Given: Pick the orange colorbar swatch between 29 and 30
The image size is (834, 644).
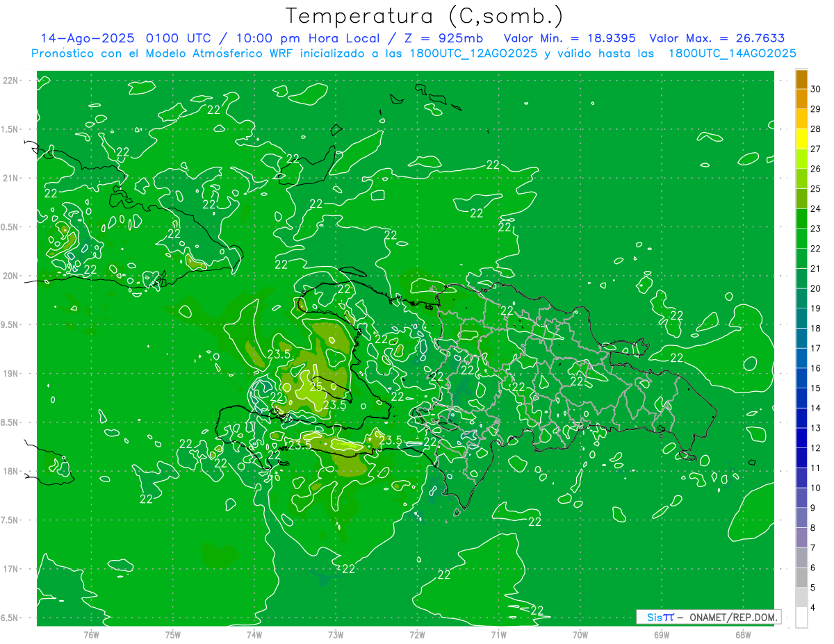Looking at the screenshot, I should [801, 99].
